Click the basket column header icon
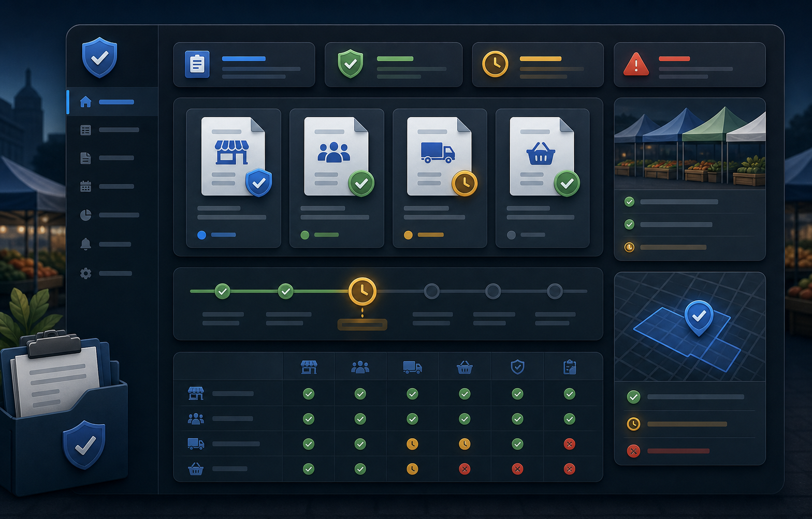812x519 pixels. pyautogui.click(x=465, y=367)
